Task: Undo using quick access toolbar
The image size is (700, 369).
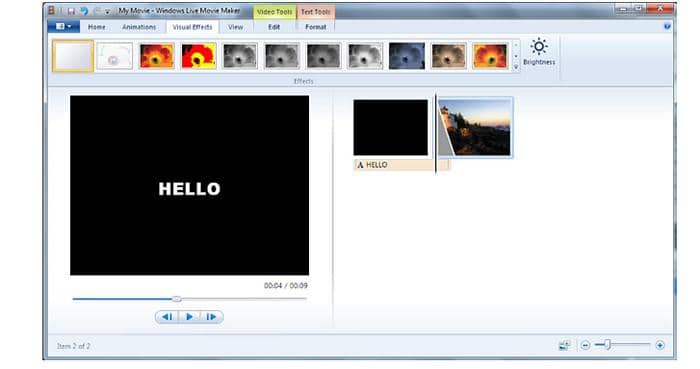Action: [x=83, y=11]
